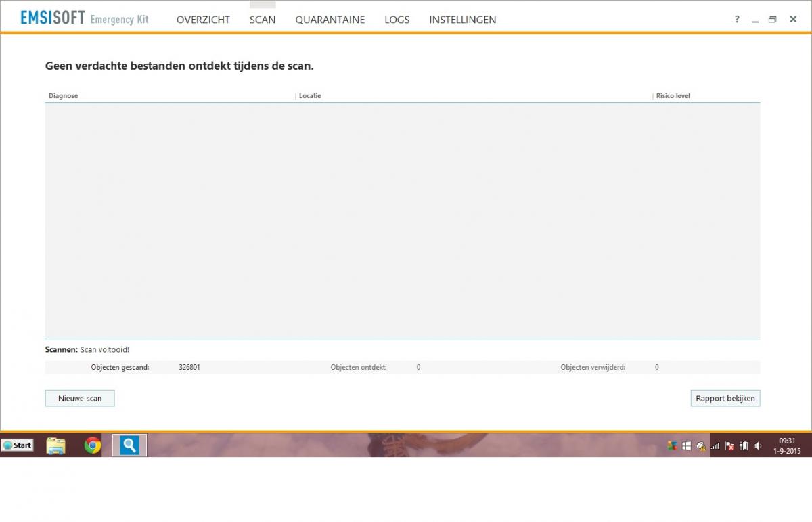Close the Emsisoft Emergency Kit window
The image size is (812, 522).
point(793,20)
